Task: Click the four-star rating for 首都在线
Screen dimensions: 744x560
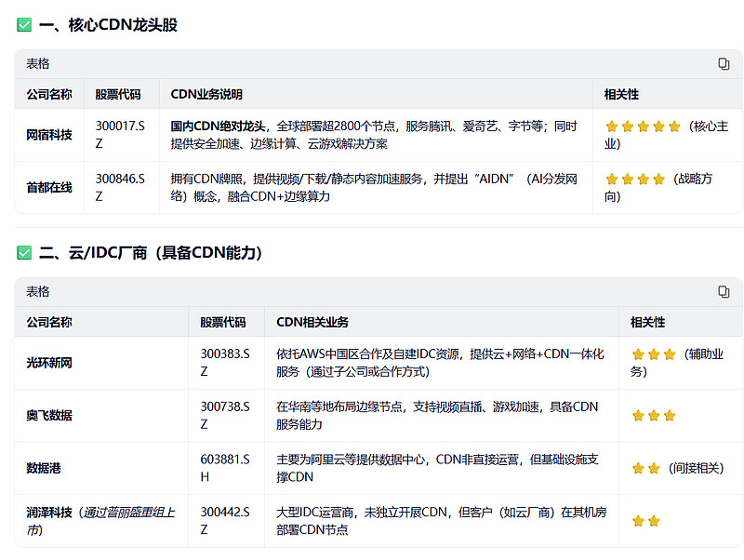Action: click(x=635, y=179)
